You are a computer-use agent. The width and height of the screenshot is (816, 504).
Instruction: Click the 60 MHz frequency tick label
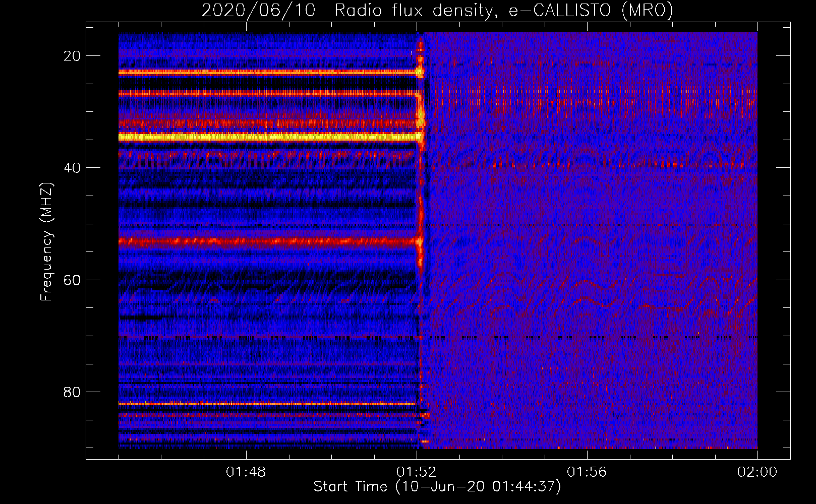pyautogui.click(x=72, y=280)
